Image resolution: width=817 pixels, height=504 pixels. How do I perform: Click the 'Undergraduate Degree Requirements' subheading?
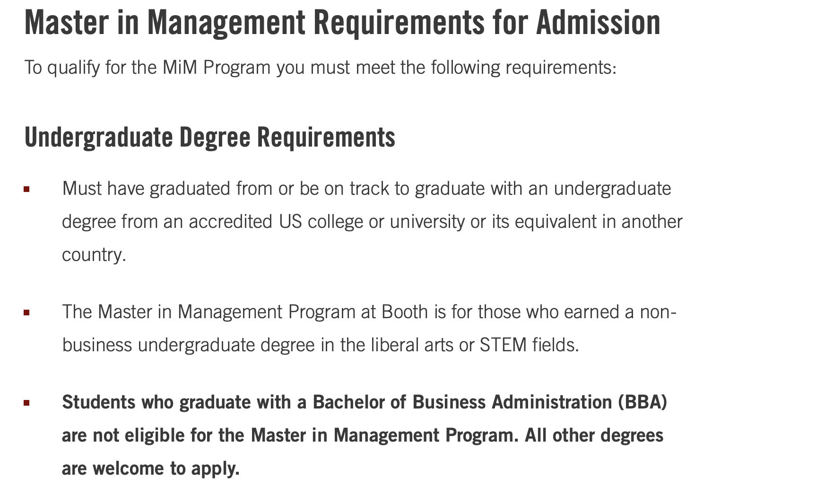[x=209, y=138]
